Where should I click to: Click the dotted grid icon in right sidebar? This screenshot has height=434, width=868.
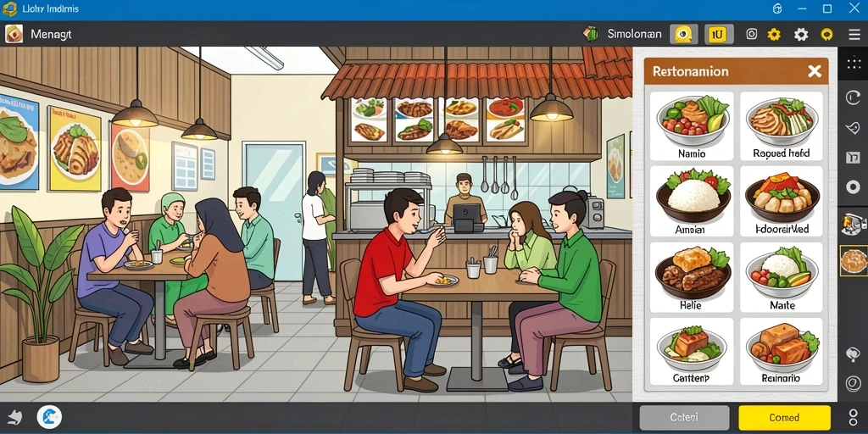click(854, 62)
